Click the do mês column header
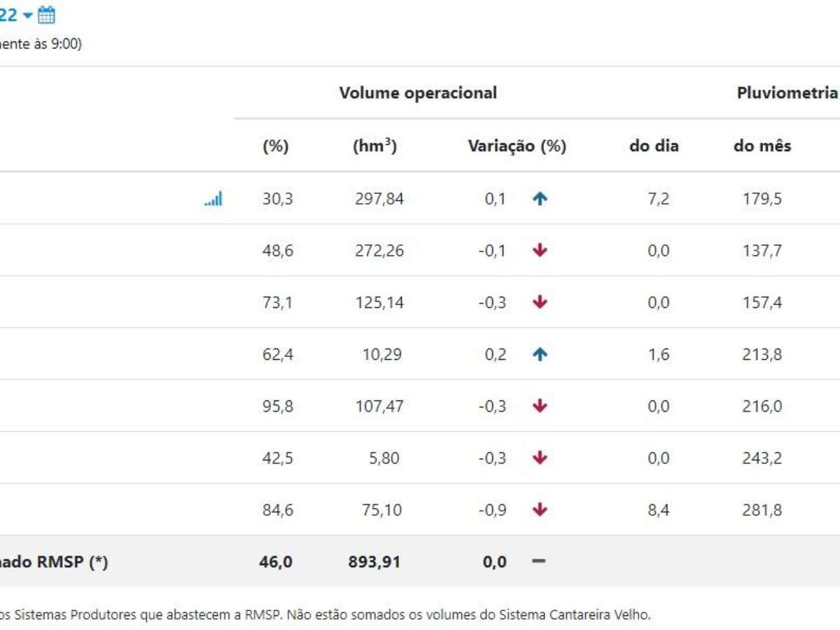Image resolution: width=840 pixels, height=630 pixels. pyautogui.click(x=762, y=146)
